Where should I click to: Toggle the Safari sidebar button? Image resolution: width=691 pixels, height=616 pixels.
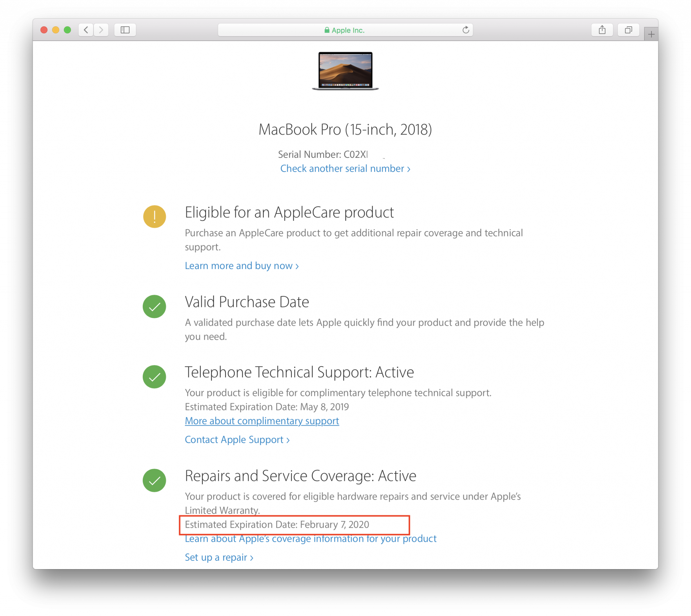[x=125, y=30]
